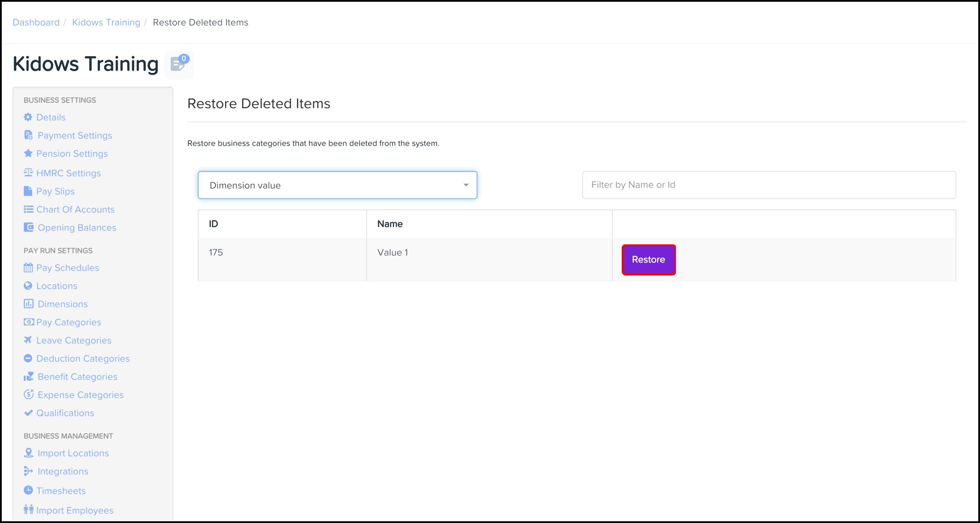
Task: Select Integrations in Business Management
Action: click(63, 471)
